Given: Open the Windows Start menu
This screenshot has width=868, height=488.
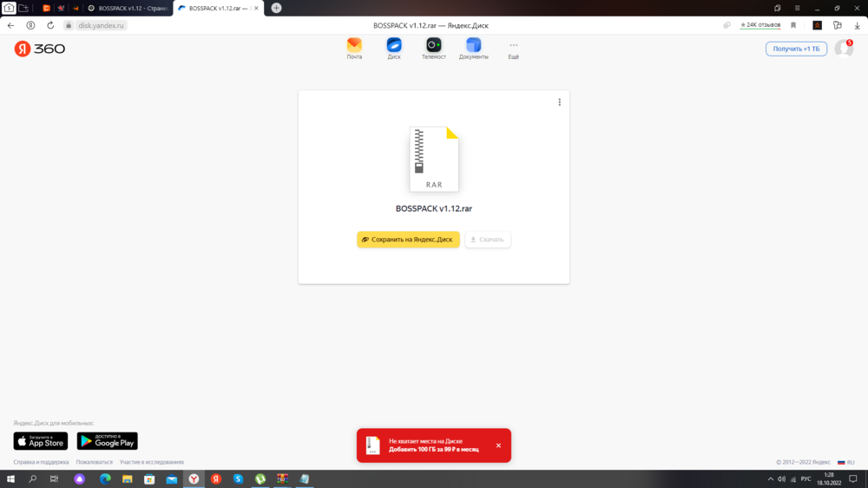Looking at the screenshot, I should coord(10,479).
